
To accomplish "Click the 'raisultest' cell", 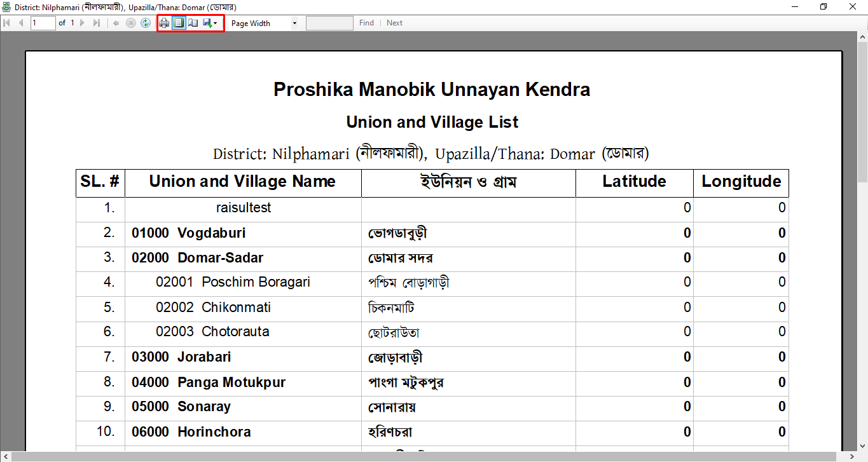I will coord(244,208).
